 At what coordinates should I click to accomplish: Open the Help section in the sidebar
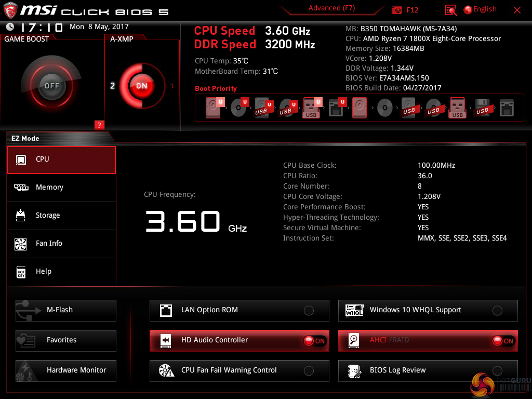[x=61, y=272]
